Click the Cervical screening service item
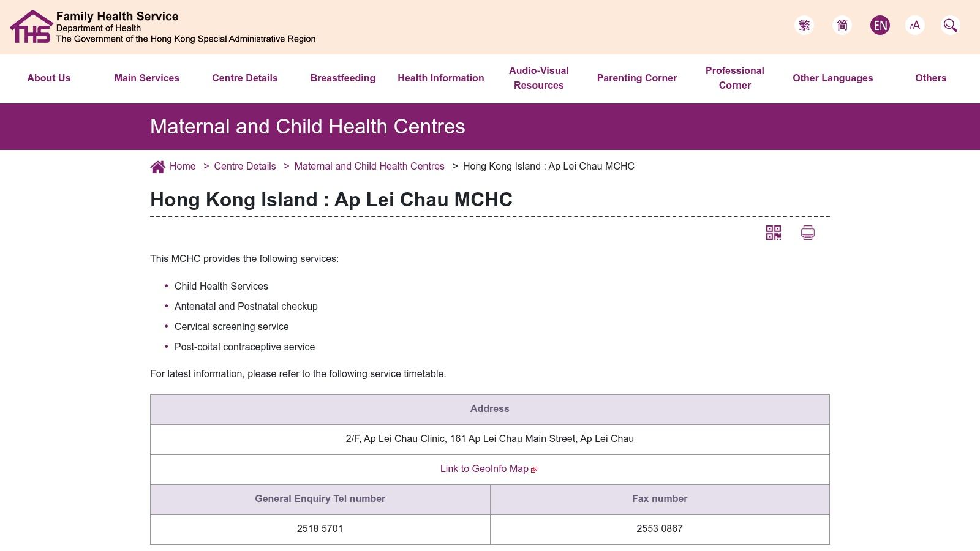The height and width of the screenshot is (551, 980). (232, 327)
